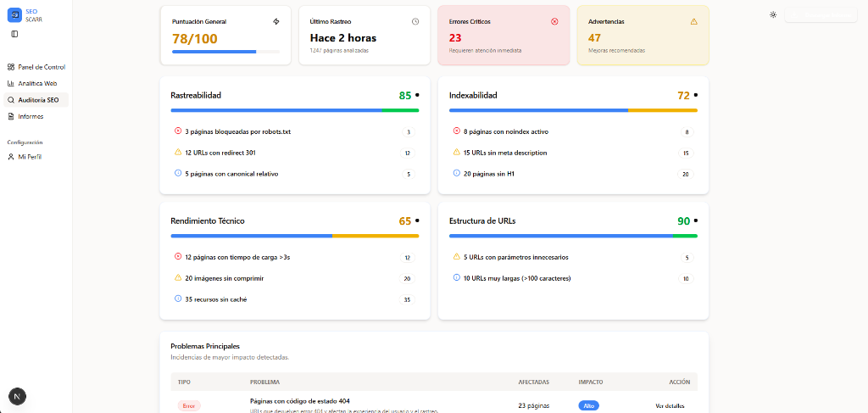Open the Informes page
868x413 pixels.
30,116
